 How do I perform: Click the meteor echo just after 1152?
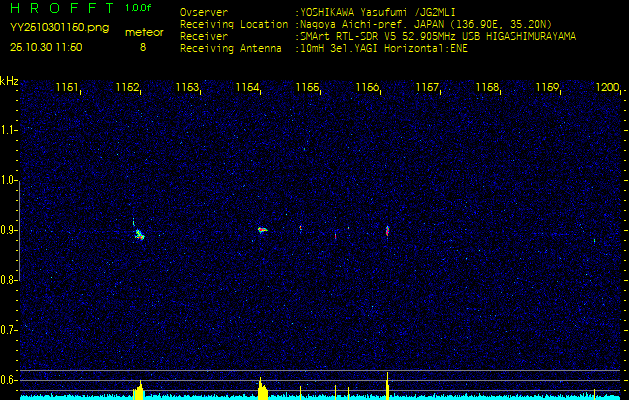140,235
